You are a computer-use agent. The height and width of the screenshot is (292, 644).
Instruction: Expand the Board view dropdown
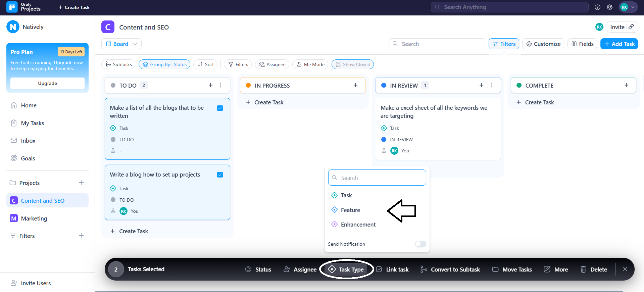[121, 44]
